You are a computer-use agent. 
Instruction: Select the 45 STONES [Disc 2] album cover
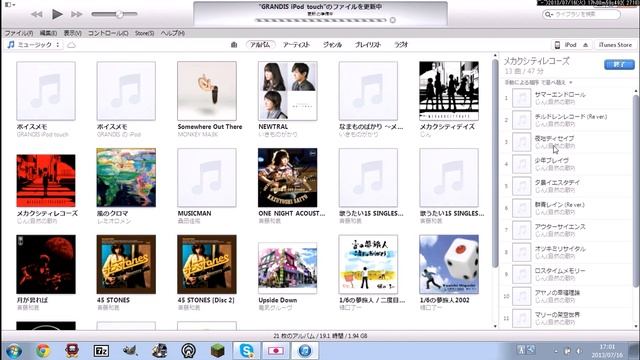pyautogui.click(x=207, y=264)
